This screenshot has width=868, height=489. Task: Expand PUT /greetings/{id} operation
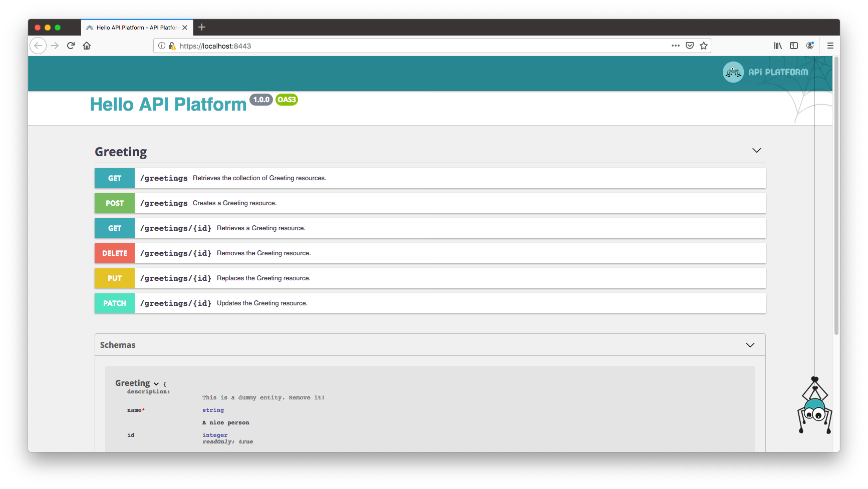[430, 278]
